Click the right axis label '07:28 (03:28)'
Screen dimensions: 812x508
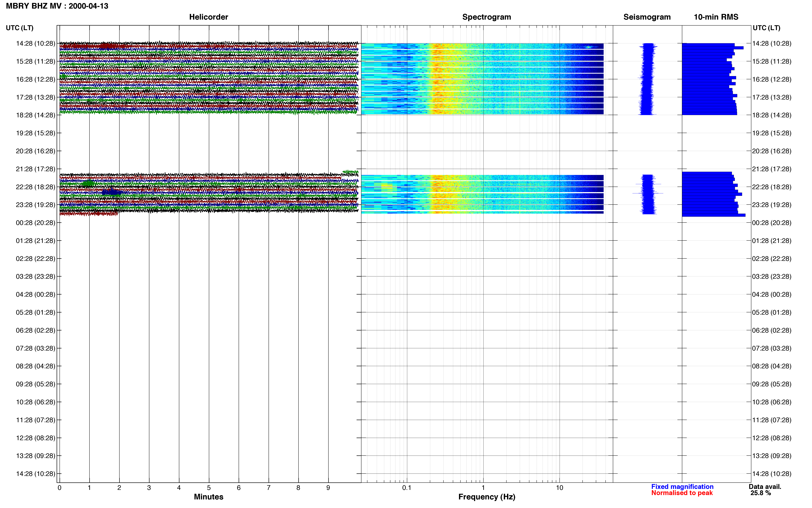tap(772, 348)
